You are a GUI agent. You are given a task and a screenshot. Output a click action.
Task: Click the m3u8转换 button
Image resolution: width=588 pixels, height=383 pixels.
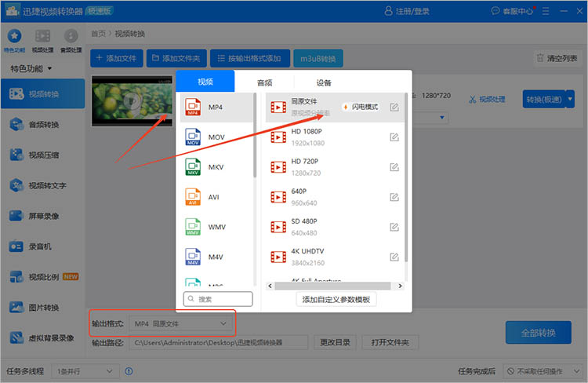click(318, 59)
